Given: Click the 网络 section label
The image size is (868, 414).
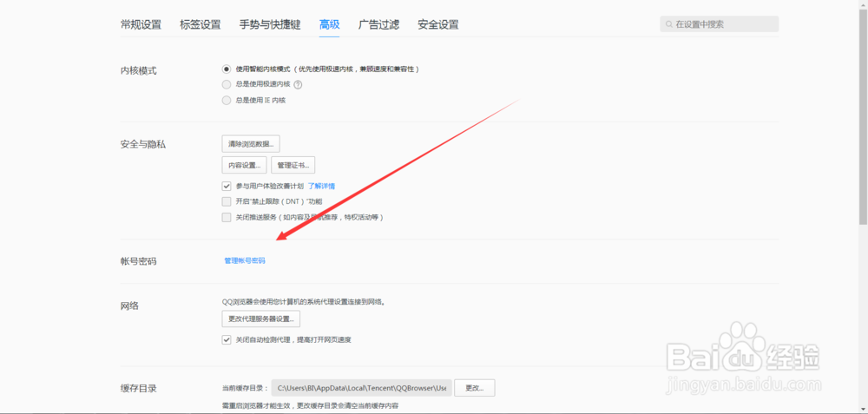Looking at the screenshot, I should pyautogui.click(x=129, y=306).
